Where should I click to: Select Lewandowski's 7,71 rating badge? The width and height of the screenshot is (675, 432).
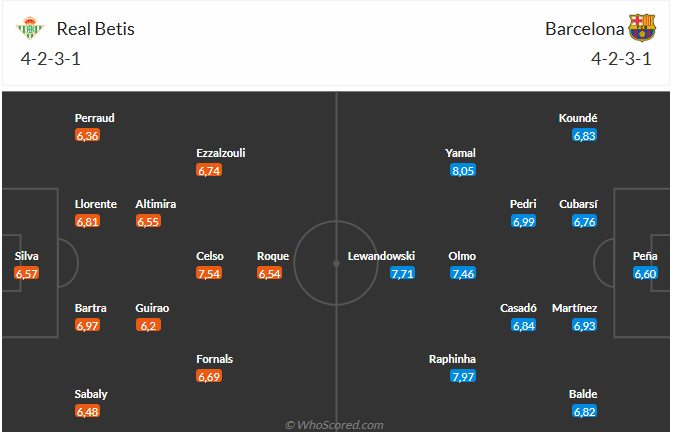402,273
